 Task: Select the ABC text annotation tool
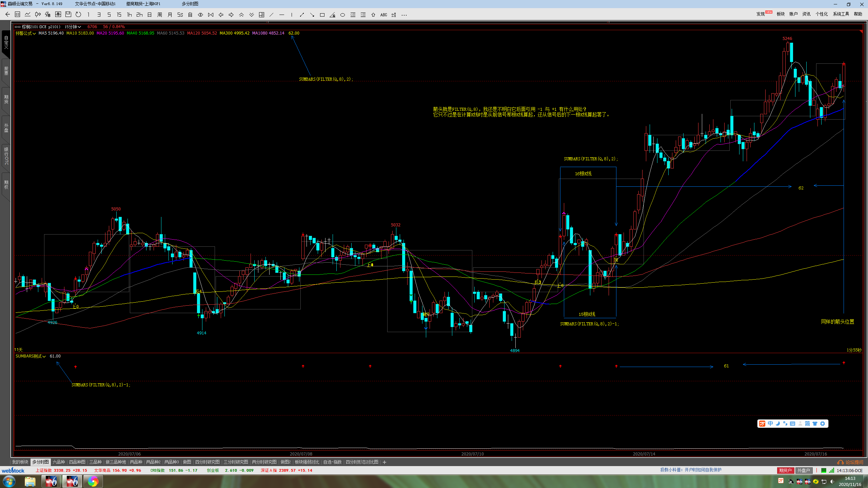[x=383, y=15]
